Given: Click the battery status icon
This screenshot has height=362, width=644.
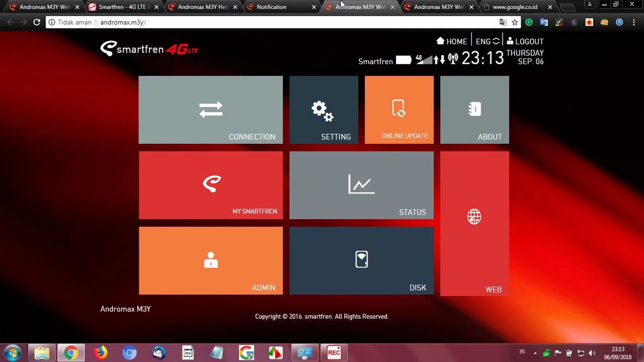Looking at the screenshot, I should (x=404, y=60).
